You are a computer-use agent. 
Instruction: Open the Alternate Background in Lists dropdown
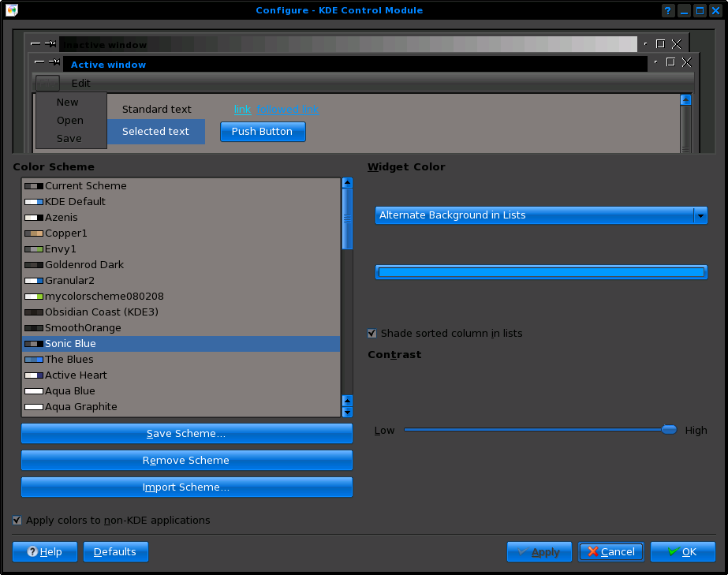tap(541, 215)
